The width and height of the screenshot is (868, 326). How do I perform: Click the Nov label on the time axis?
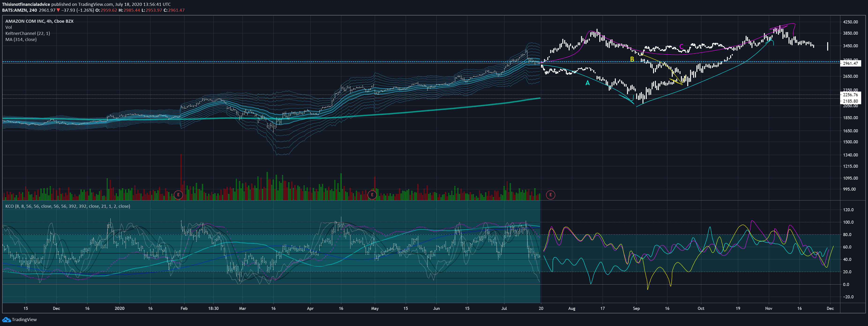pyautogui.click(x=769, y=308)
